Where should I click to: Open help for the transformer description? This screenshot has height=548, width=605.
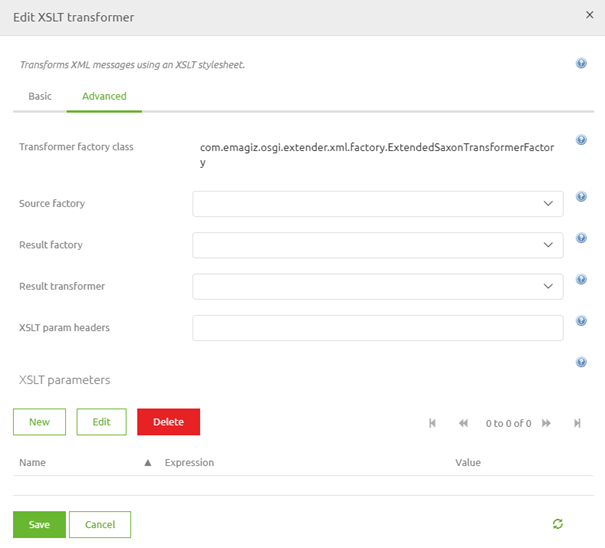point(581,63)
